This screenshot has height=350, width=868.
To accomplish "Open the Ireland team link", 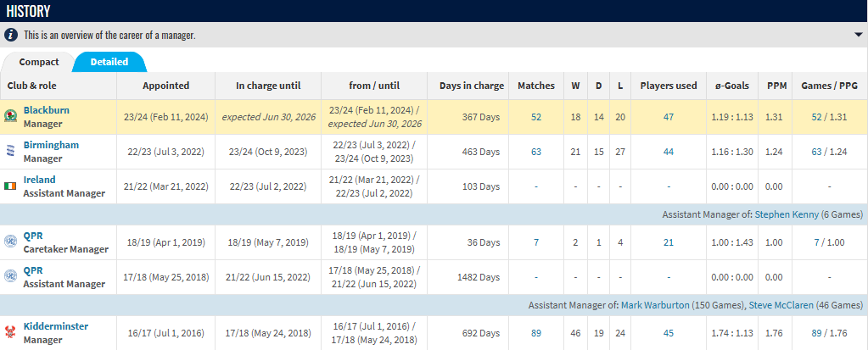I will (39, 180).
